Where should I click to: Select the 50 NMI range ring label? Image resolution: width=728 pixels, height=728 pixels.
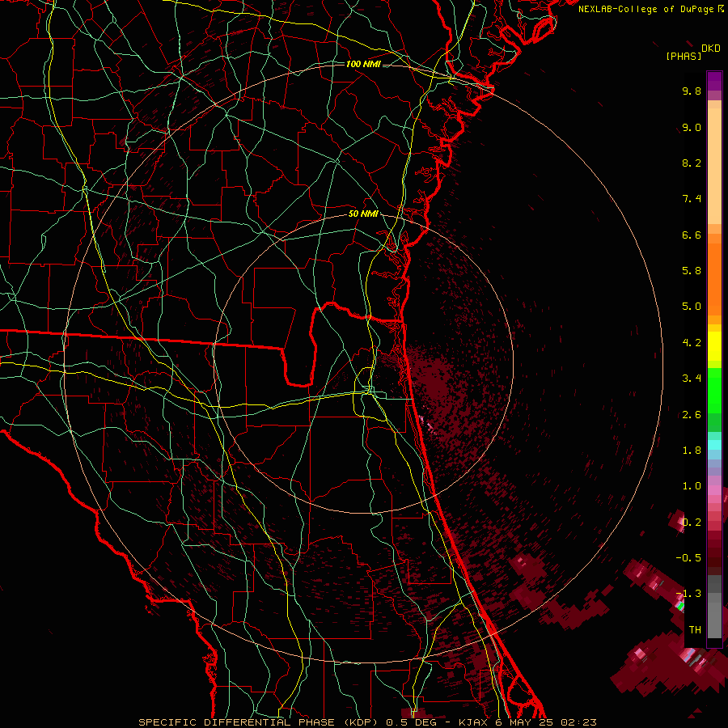tap(363, 214)
